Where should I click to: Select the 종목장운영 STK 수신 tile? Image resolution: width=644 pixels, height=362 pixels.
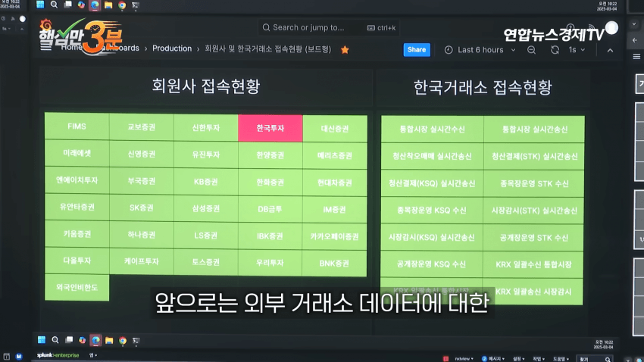[x=534, y=183]
